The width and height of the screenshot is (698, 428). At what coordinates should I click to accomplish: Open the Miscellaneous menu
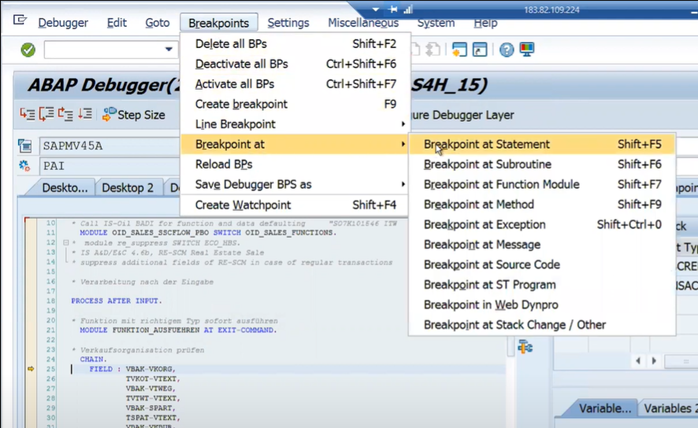(363, 23)
